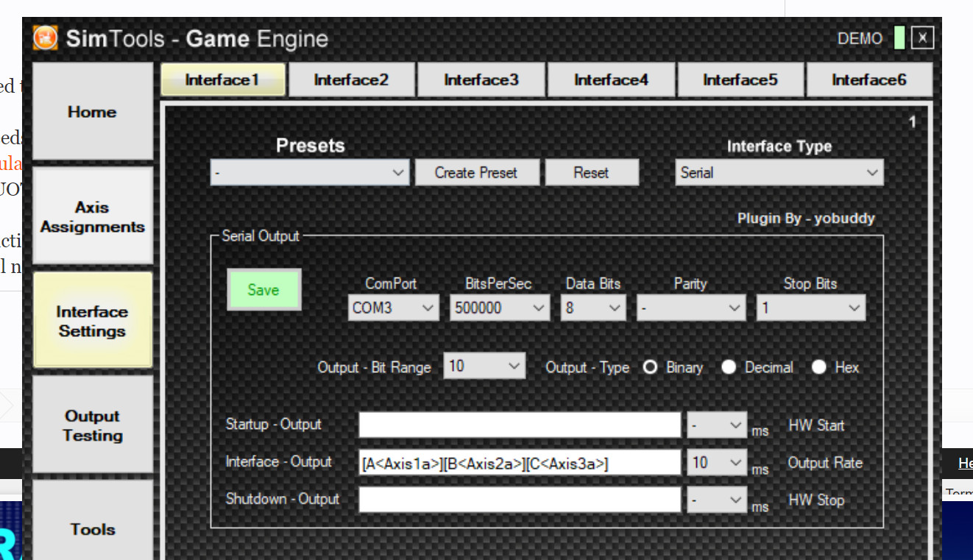Click the 'Output Rate' label

coord(825,463)
